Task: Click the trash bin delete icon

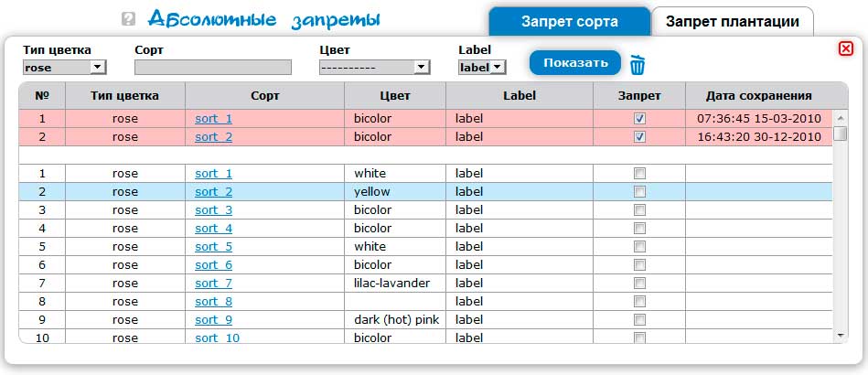Action: coord(638,65)
